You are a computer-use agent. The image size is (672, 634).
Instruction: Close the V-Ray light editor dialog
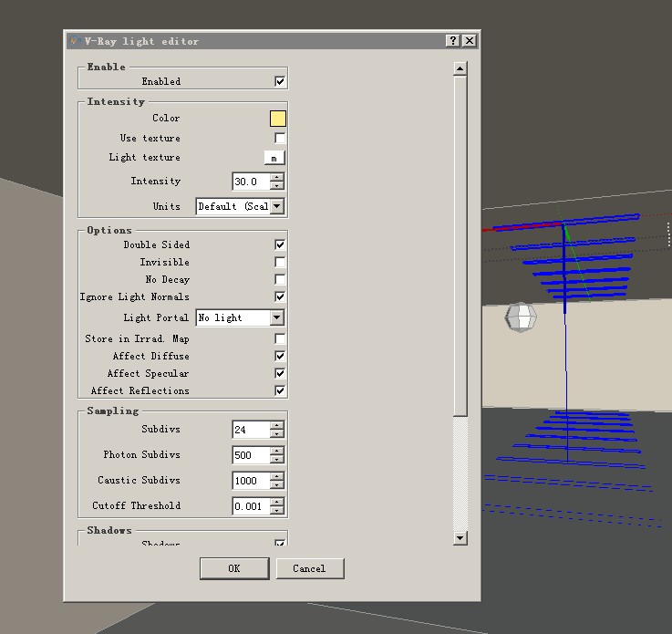coord(470,41)
